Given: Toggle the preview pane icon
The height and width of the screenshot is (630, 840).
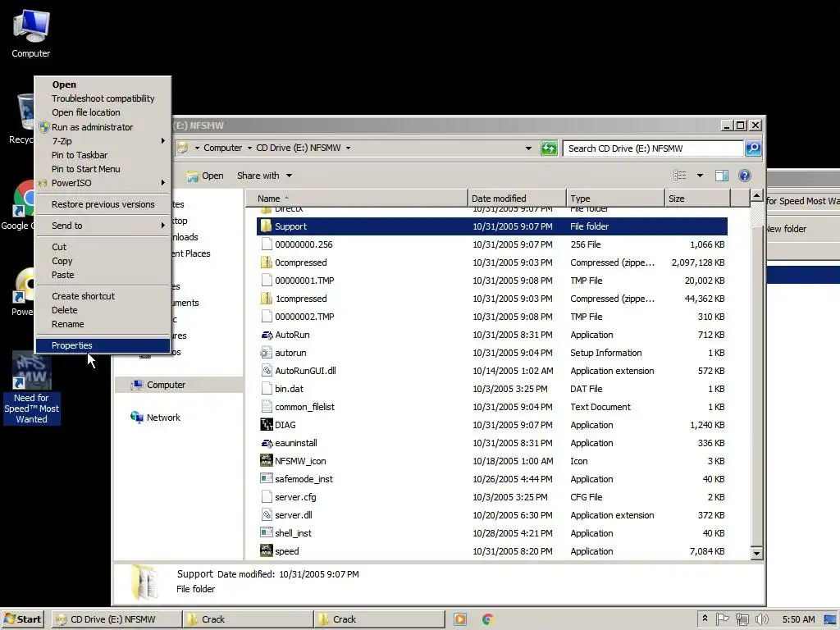Looking at the screenshot, I should [x=722, y=176].
